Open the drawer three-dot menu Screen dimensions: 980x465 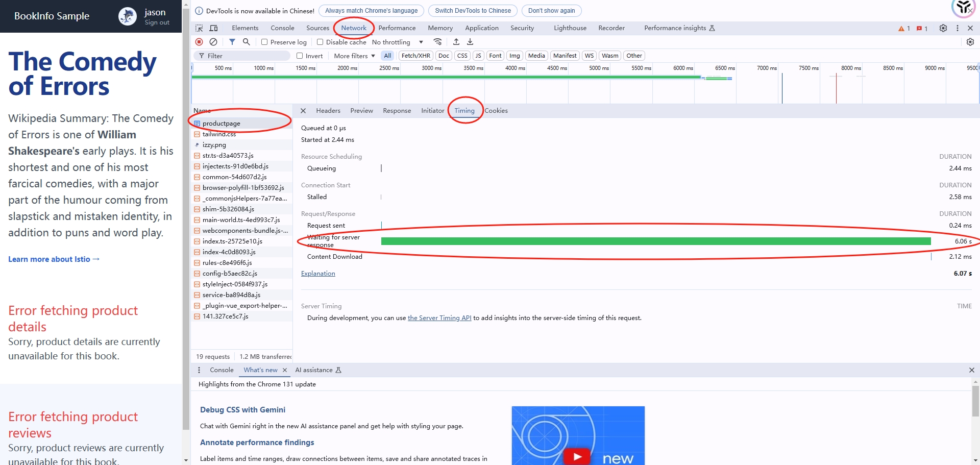(199, 370)
